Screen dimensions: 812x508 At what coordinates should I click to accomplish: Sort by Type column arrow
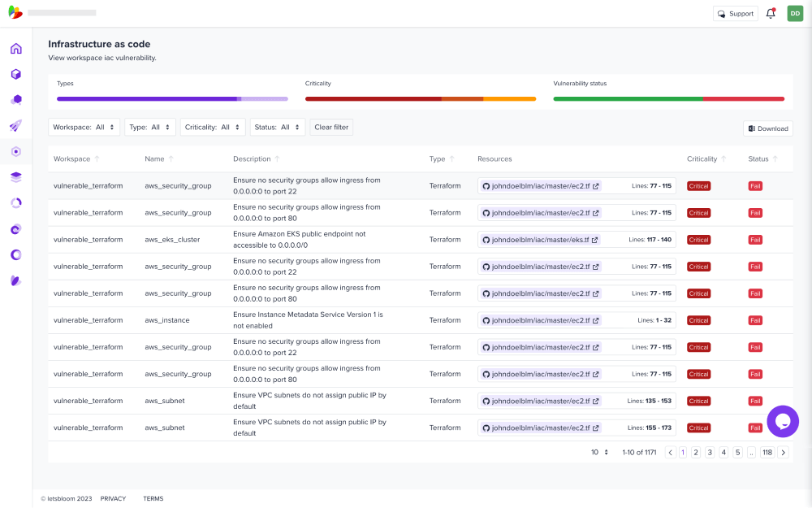point(451,158)
